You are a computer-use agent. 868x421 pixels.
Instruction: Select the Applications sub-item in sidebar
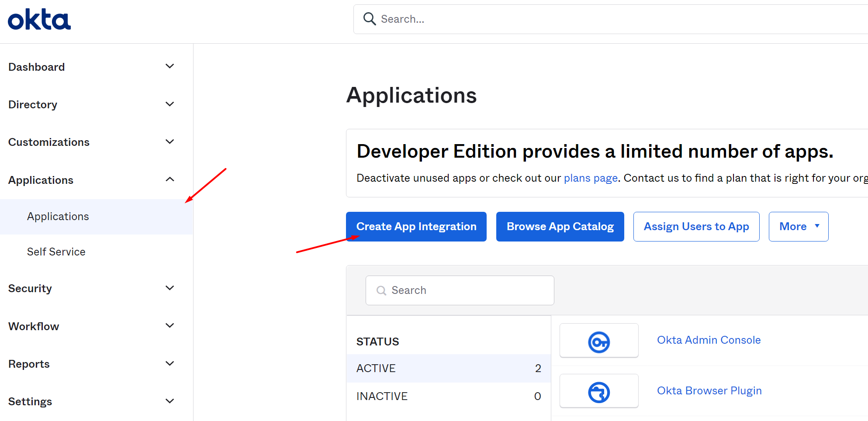click(x=96, y=217)
